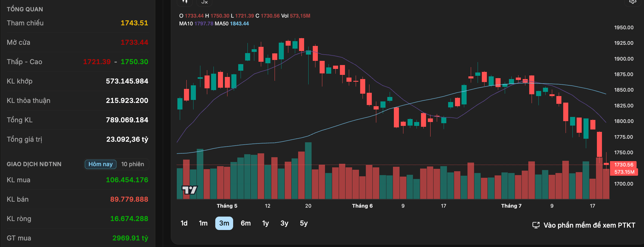The image size is (644, 247).
Task: Show the 5y chart range
Action: tap(304, 223)
